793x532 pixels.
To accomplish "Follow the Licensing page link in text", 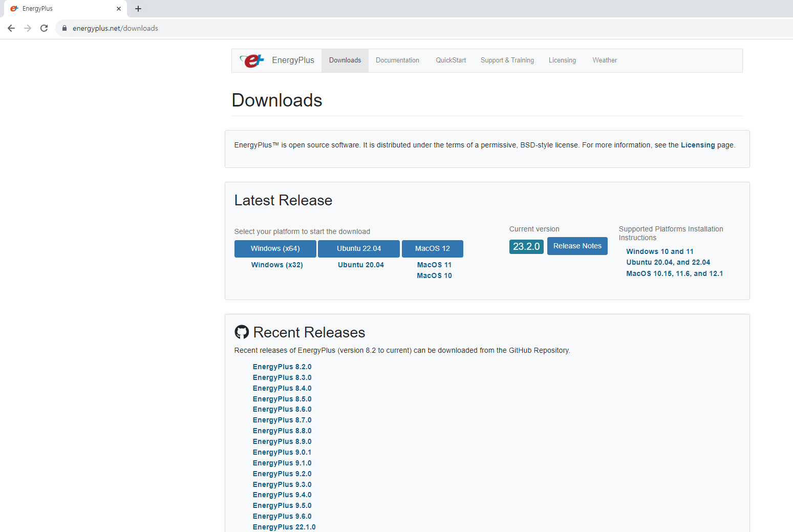I will pyautogui.click(x=698, y=145).
